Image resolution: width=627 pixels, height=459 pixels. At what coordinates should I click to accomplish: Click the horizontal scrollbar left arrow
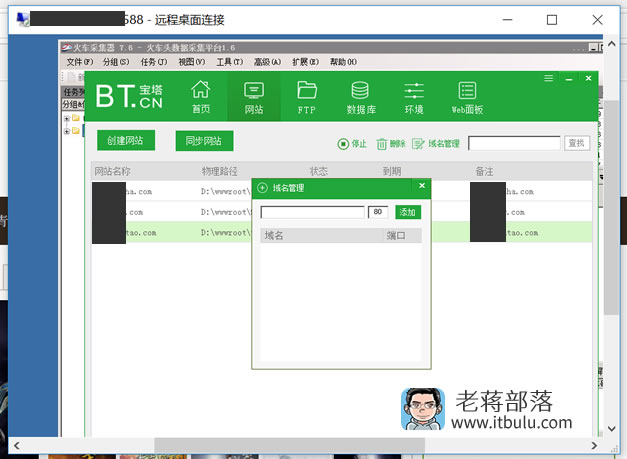(x=17, y=445)
